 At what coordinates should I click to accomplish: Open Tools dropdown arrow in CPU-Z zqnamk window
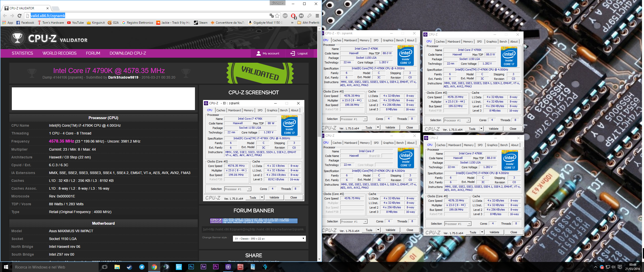(378, 127)
